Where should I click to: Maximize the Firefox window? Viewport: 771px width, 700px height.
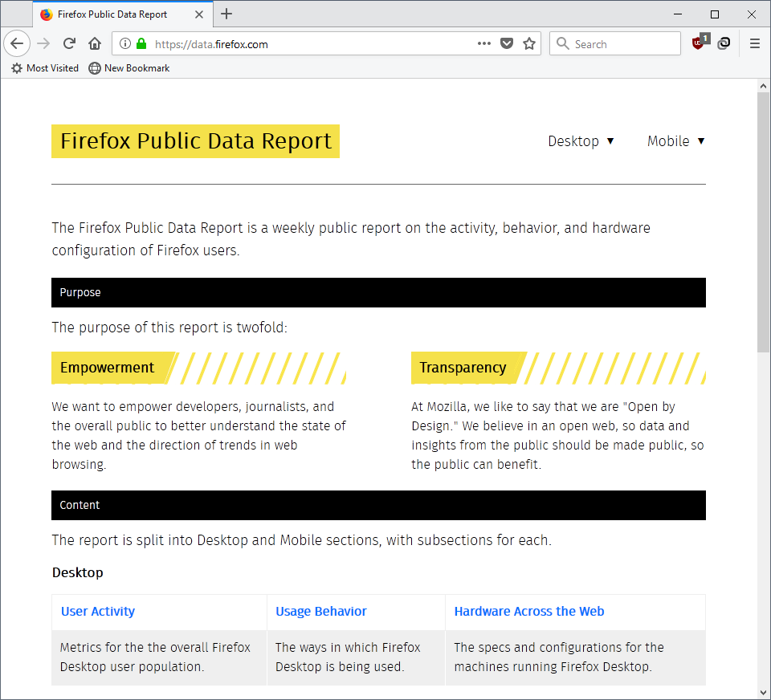click(715, 14)
